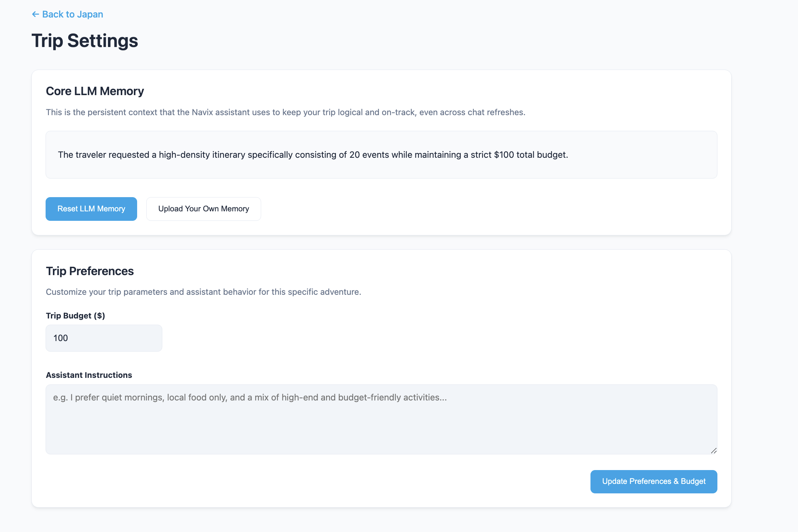Click "20 events" in memory text
Viewport: 798px width, 532px height.
(369, 155)
